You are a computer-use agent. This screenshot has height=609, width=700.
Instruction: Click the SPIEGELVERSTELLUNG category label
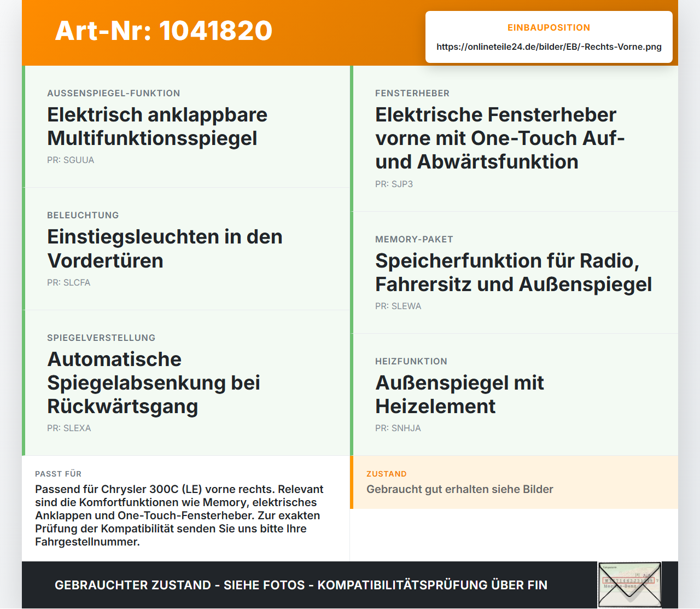pyautogui.click(x=101, y=338)
